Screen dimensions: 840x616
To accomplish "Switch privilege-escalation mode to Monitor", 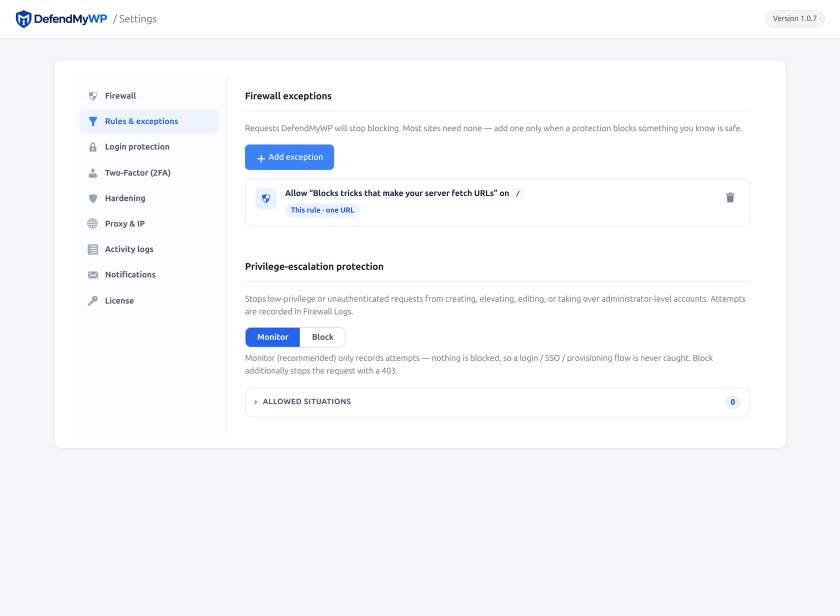I will click(272, 337).
